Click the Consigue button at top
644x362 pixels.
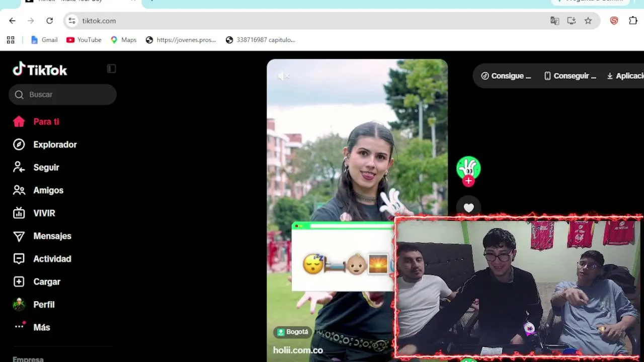pyautogui.click(x=506, y=76)
